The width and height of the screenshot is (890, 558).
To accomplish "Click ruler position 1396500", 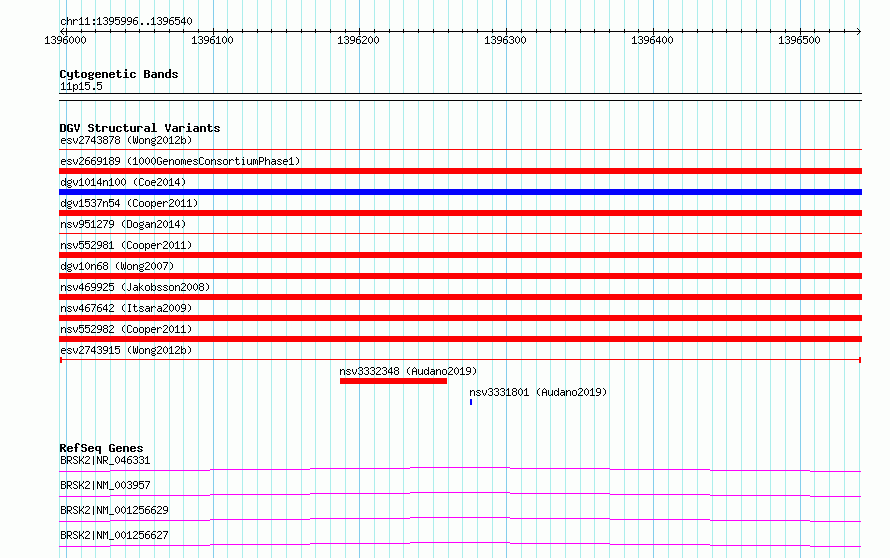I will point(799,40).
